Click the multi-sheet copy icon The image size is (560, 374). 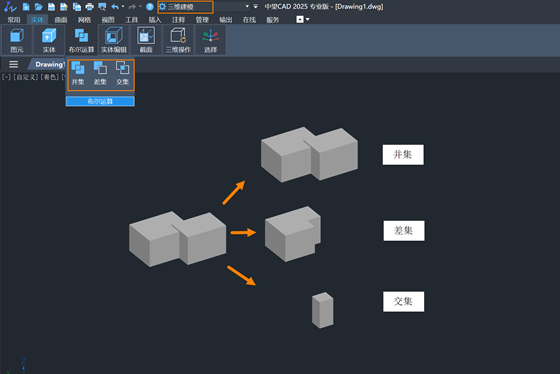coord(77,6)
